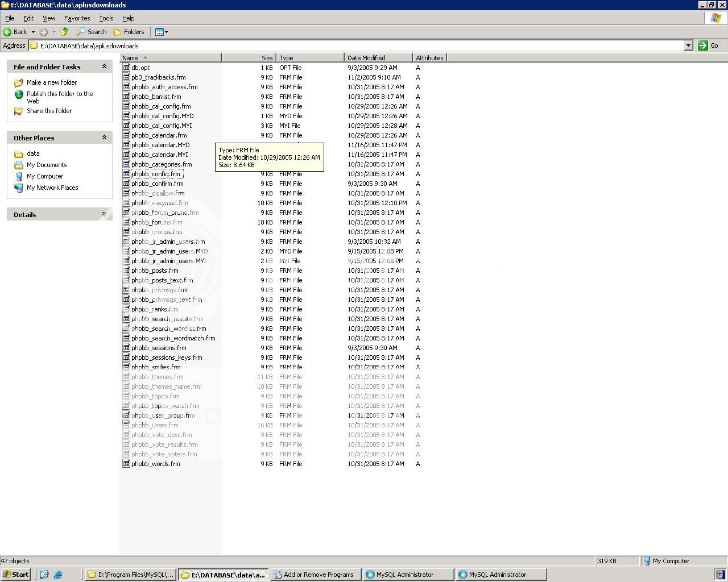Click the Up one level folder icon
728x582 pixels.
pos(65,32)
